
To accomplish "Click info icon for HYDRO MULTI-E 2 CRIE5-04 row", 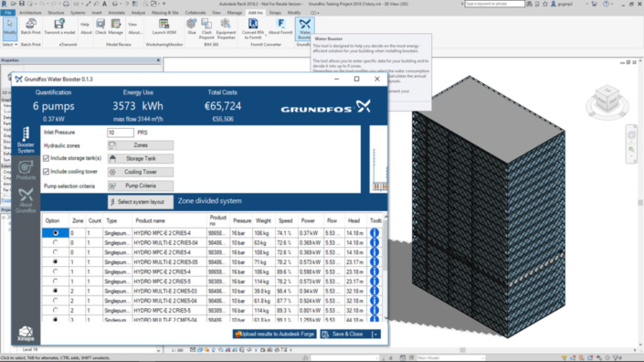I will 375,242.
